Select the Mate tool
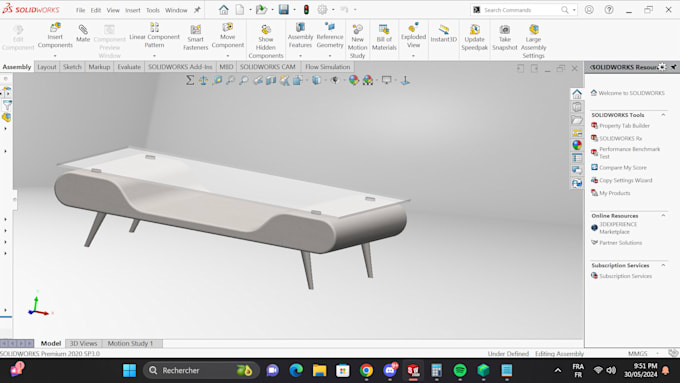This screenshot has width=680, height=383. coord(83,33)
